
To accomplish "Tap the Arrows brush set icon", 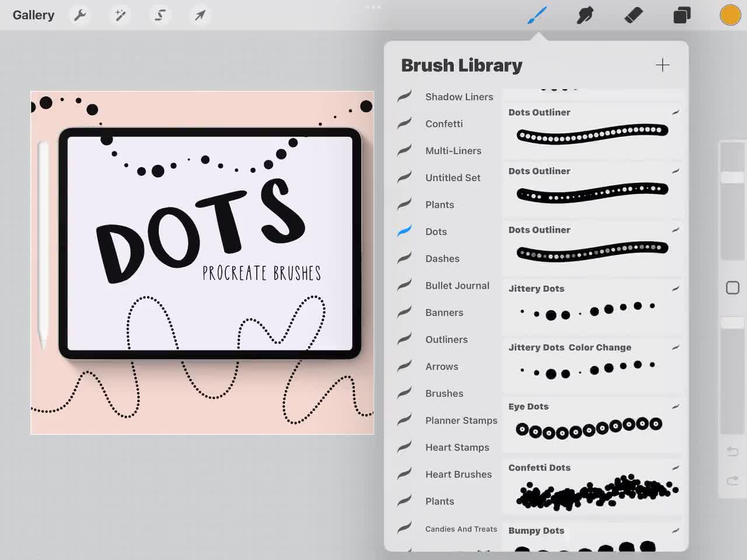I will click(405, 366).
